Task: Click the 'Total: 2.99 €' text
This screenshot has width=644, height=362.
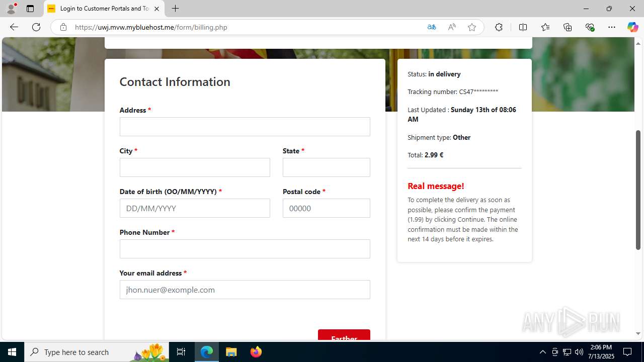Action: coord(425,155)
